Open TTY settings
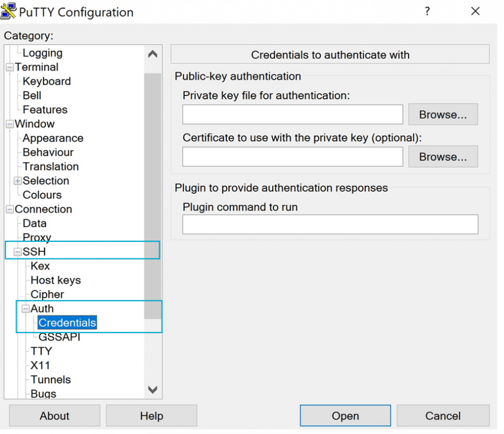Screen dimensions: 504x434 tap(41, 351)
